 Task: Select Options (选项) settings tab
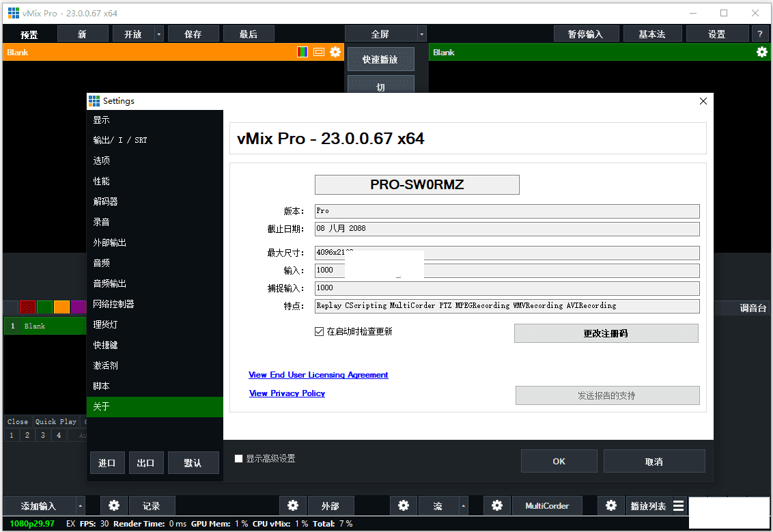tap(155, 160)
